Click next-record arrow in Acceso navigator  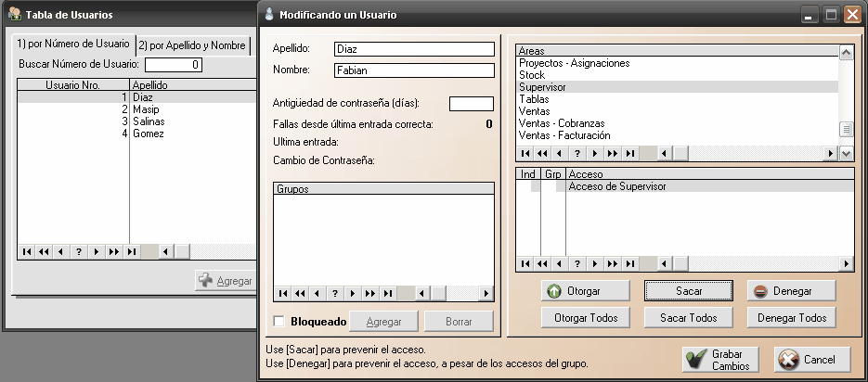point(595,263)
